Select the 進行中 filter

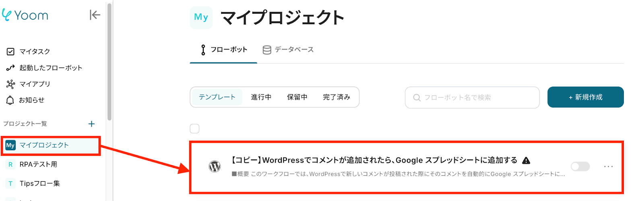click(261, 97)
